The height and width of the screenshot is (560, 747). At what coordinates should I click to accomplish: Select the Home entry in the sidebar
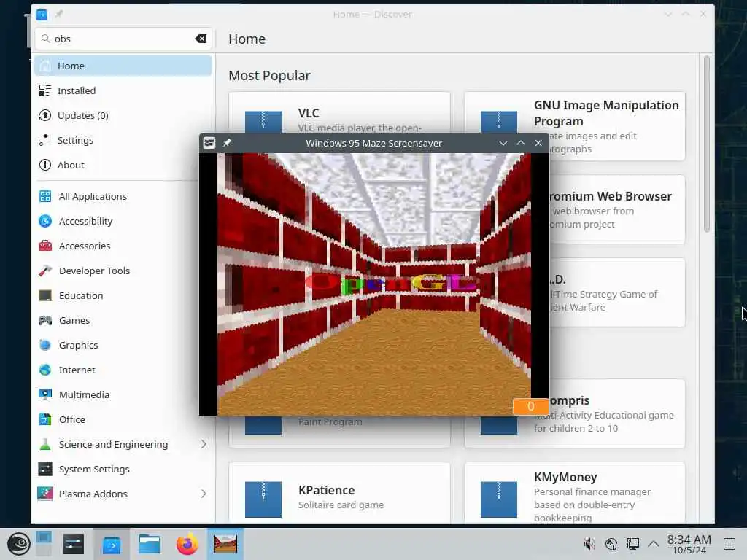click(x=123, y=66)
